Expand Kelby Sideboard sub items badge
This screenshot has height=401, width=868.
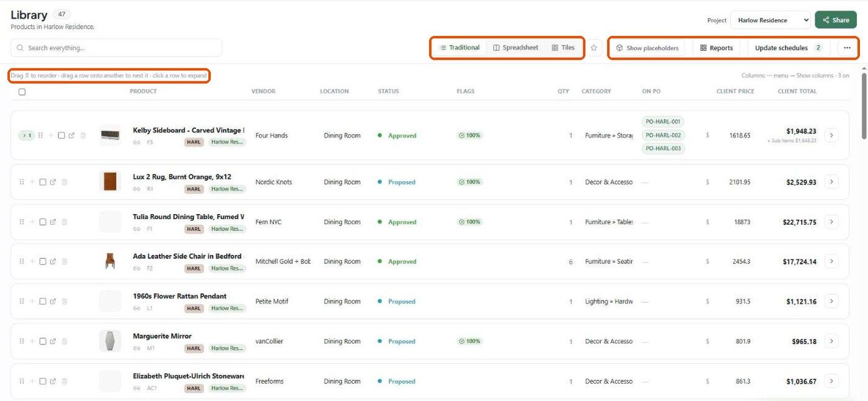[27, 135]
